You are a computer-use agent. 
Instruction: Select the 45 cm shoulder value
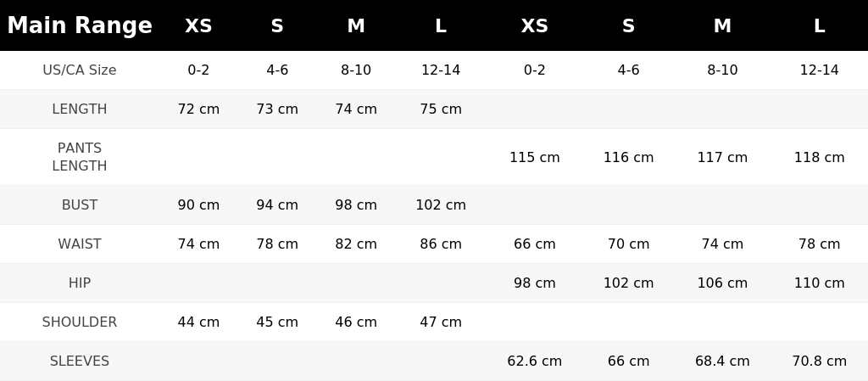(x=277, y=322)
